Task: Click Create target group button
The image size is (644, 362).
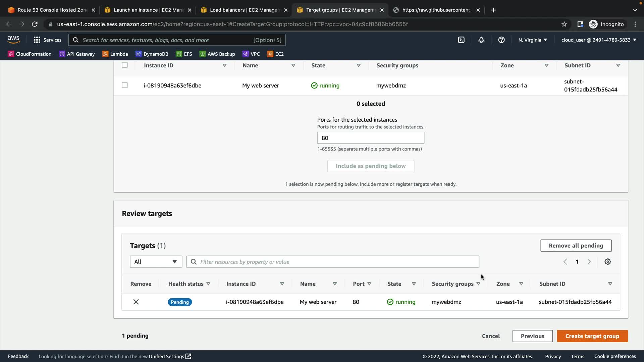Action: point(592,336)
